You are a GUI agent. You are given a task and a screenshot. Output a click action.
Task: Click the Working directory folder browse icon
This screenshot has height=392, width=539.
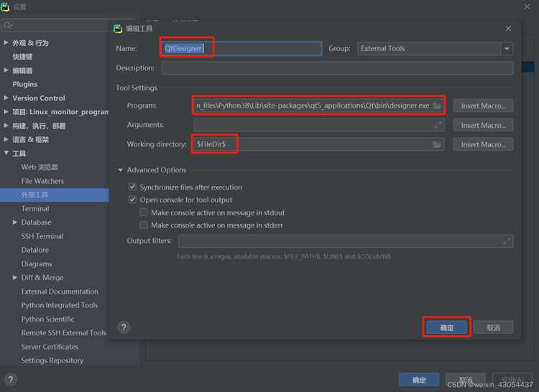click(x=437, y=144)
